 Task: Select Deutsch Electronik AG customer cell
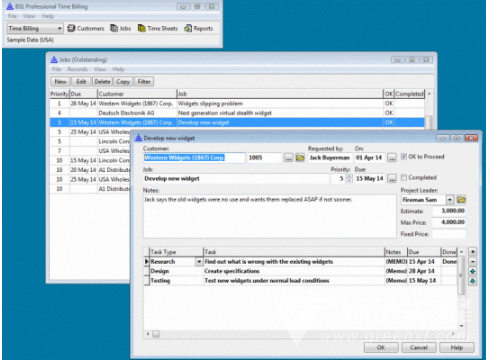136,113
